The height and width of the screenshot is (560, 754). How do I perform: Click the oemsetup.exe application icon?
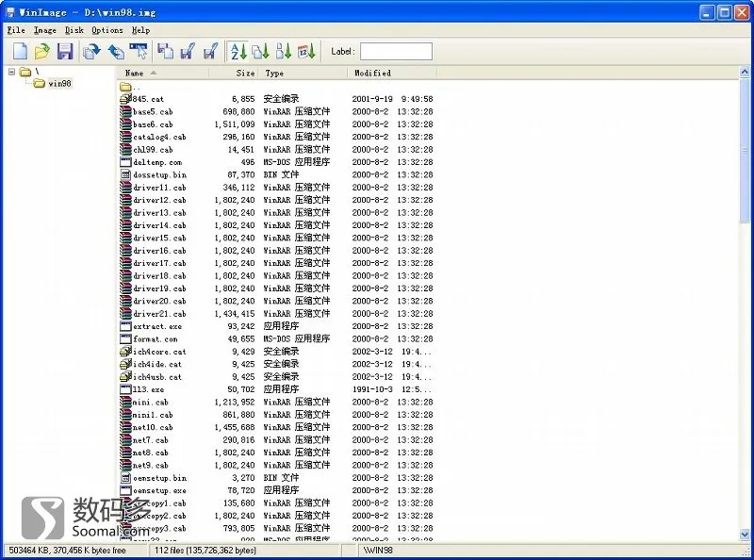pos(125,490)
